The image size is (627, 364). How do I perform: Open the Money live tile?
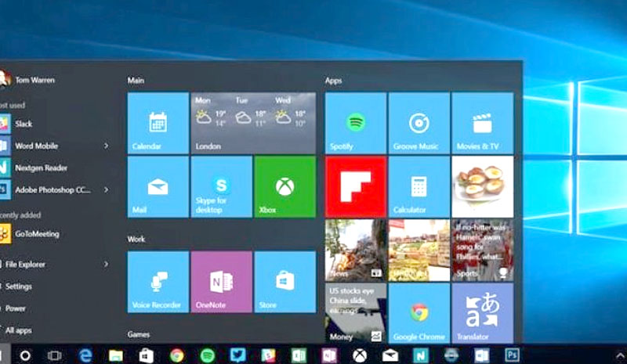[356, 313]
